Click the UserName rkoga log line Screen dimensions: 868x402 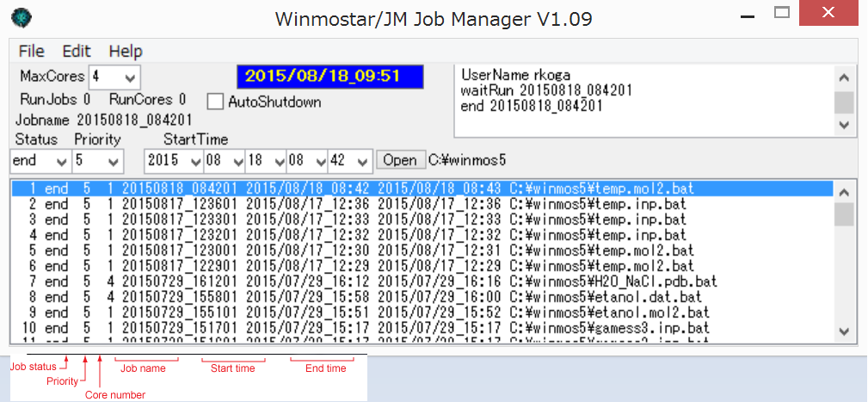(x=516, y=75)
